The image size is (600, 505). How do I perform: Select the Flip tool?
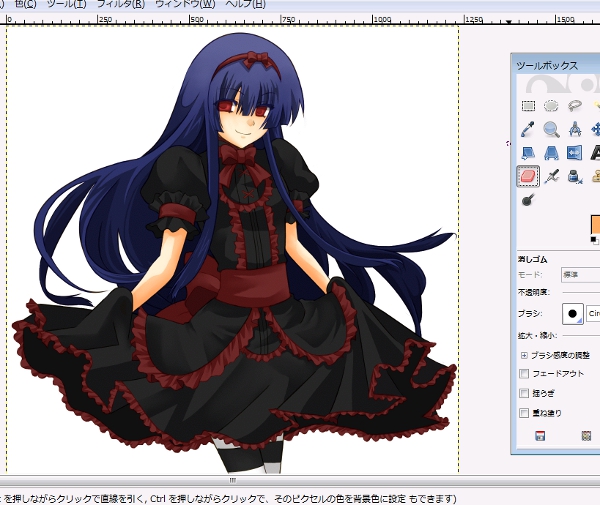(574, 153)
